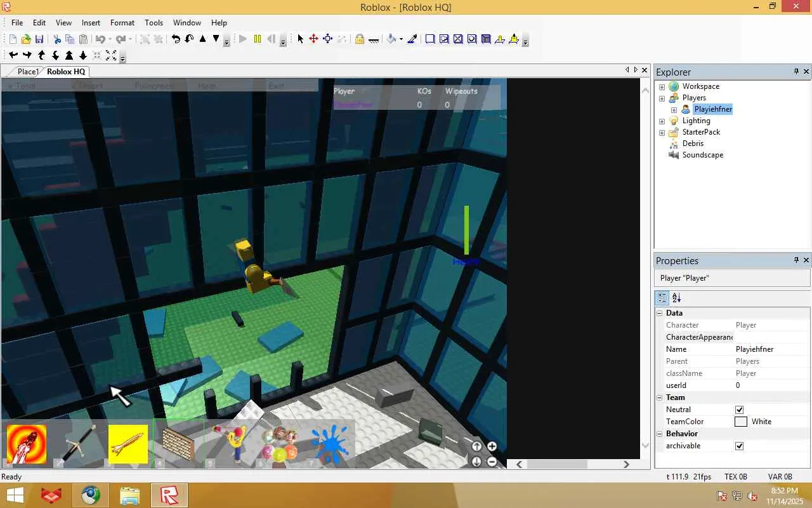812x508 pixels.
Task: Switch Properties to categorized view
Action: (662, 297)
